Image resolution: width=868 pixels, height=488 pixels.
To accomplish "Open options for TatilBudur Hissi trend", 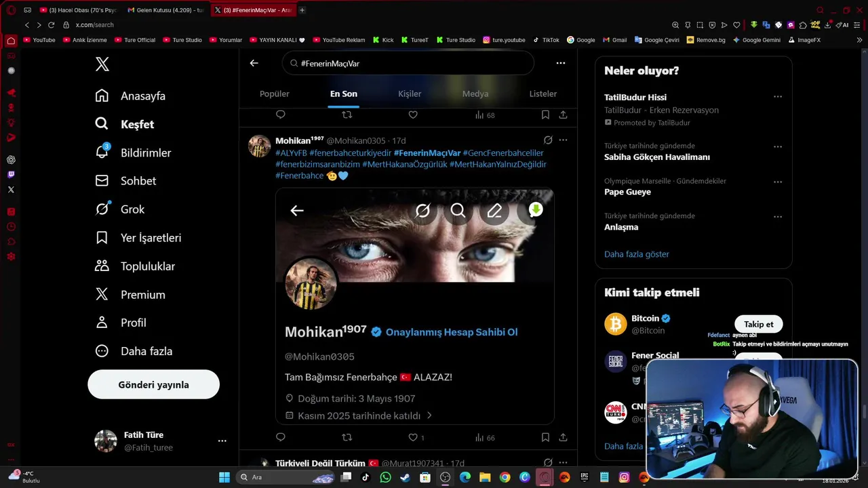I will coord(778,97).
